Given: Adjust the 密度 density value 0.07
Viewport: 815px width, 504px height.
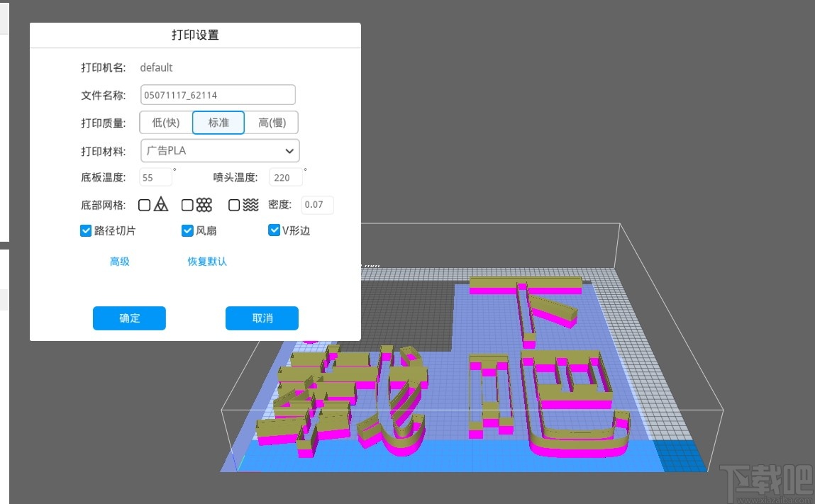Looking at the screenshot, I should [317, 205].
